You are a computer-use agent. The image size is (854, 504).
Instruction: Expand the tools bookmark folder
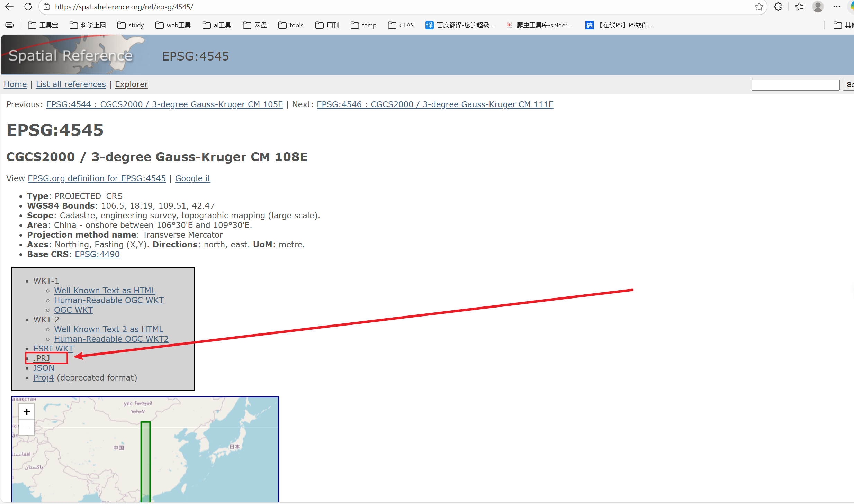(291, 25)
